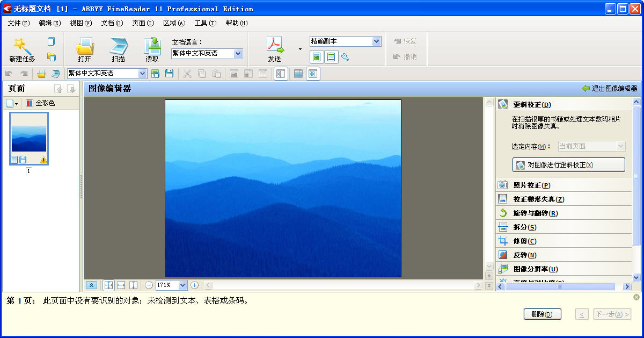Toggle the page thumbnails view button

pos(313,74)
